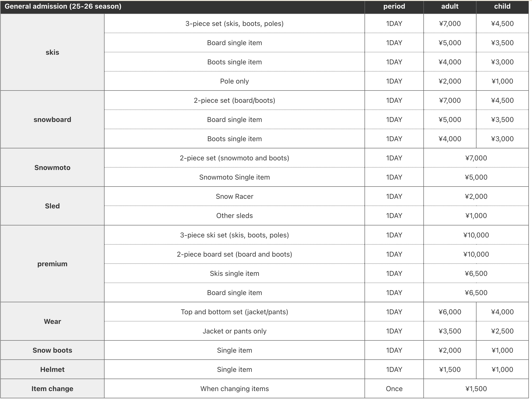532x399 pixels.
Task: Select the Helmet category cell
Action: point(52,370)
